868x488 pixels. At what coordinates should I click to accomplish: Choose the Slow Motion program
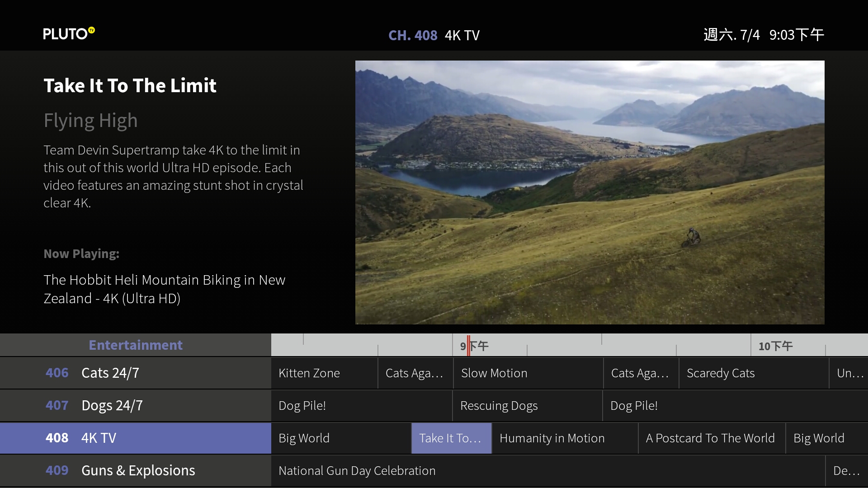tap(528, 373)
